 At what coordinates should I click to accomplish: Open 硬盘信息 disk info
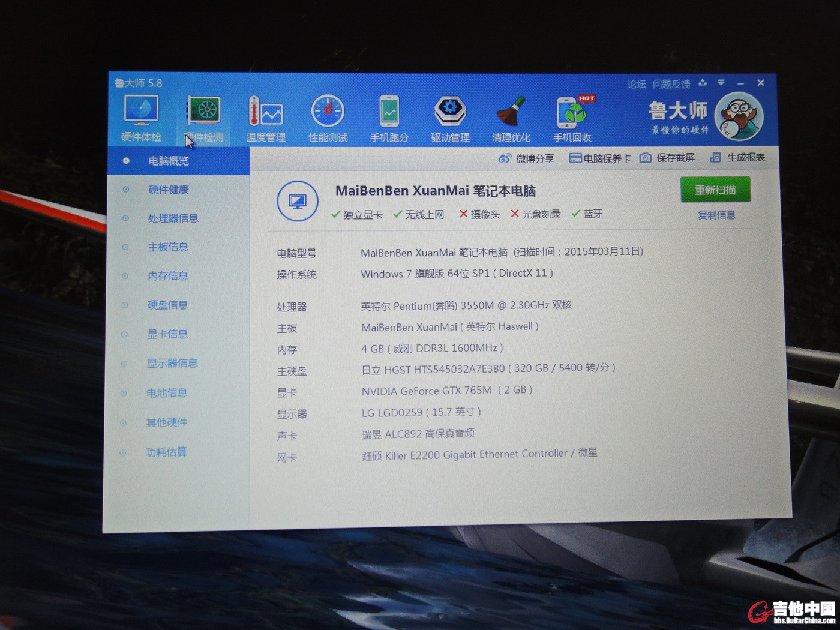[x=168, y=305]
